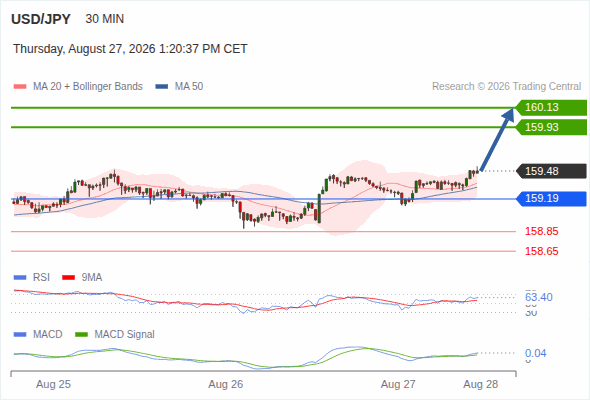Click the dark blue MA 50 legend swatch
This screenshot has height=400, width=590.
[162, 87]
